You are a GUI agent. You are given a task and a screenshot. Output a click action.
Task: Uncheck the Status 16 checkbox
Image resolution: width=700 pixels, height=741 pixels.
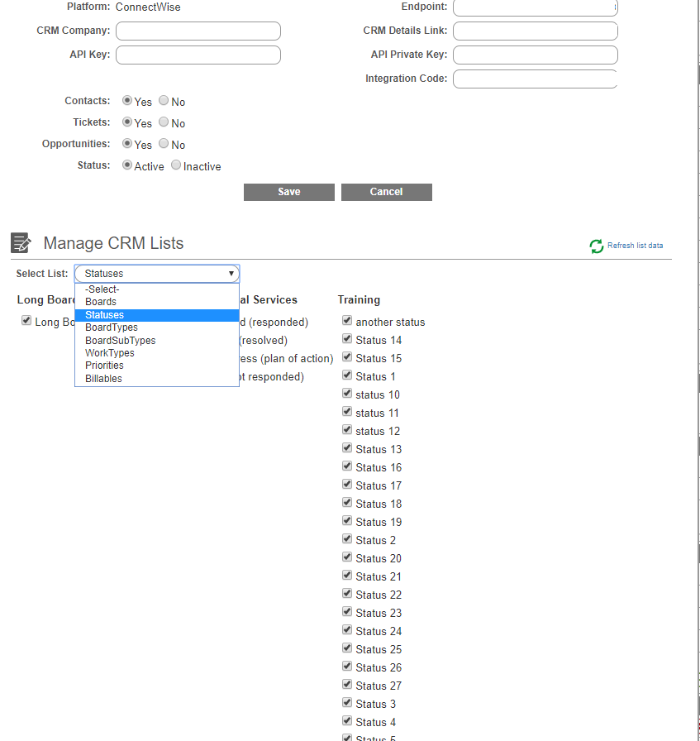pyautogui.click(x=347, y=466)
